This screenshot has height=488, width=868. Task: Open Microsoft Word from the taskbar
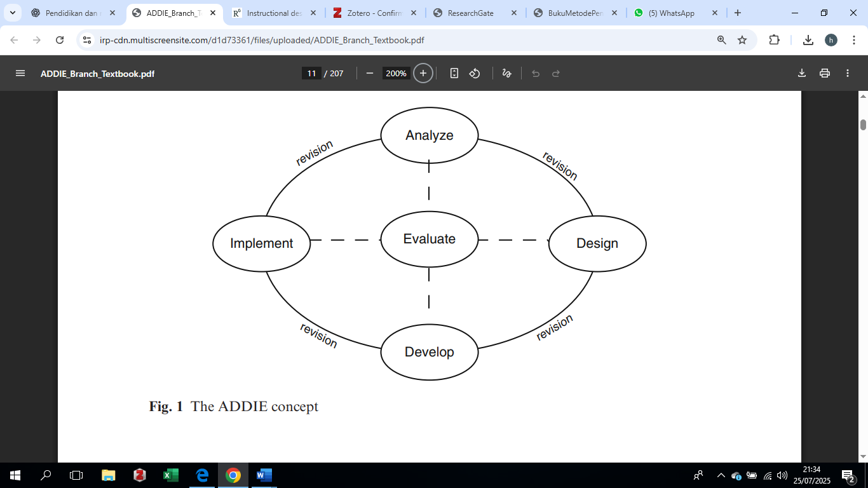(x=264, y=475)
